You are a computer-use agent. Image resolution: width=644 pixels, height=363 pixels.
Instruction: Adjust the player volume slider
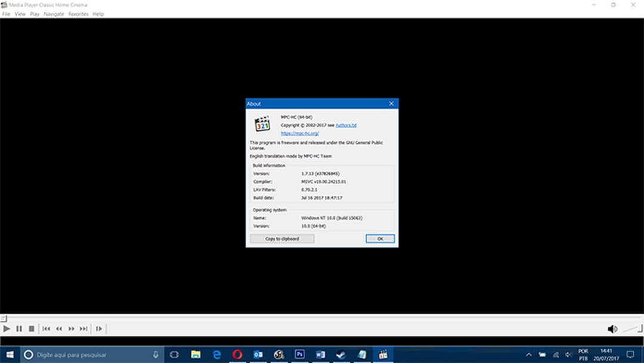click(x=631, y=329)
